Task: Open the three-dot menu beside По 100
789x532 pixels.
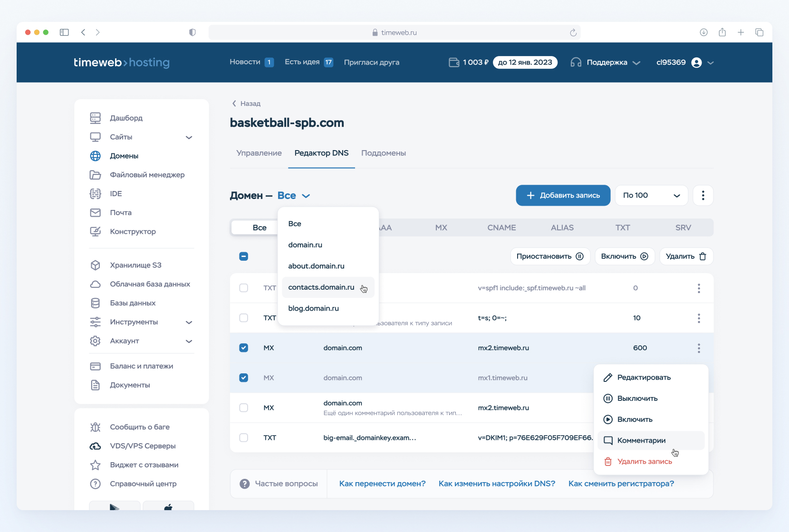Action: point(703,195)
